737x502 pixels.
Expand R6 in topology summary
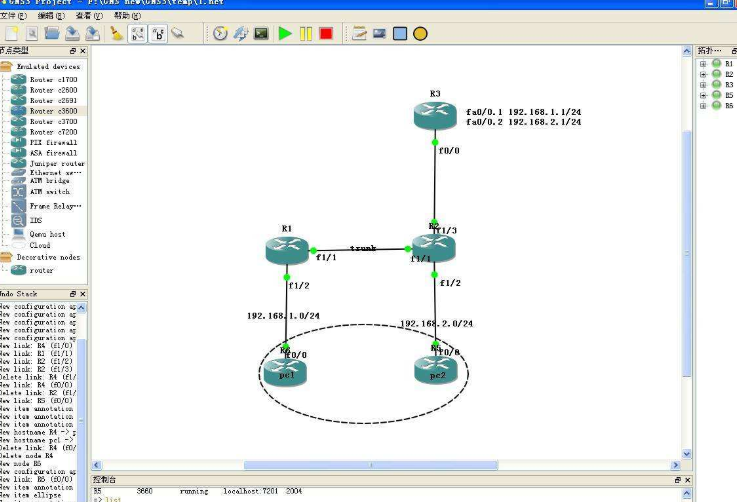[x=703, y=106]
